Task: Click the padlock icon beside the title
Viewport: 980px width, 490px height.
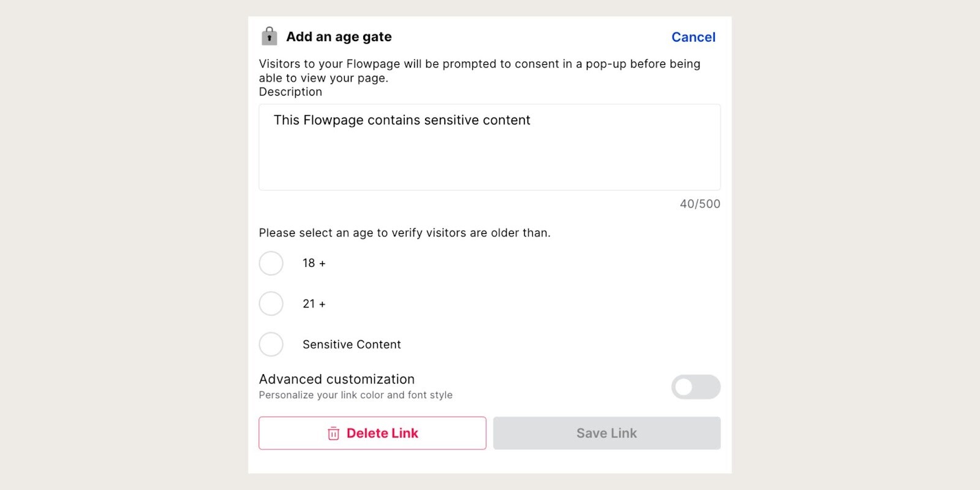Action: coord(269,36)
